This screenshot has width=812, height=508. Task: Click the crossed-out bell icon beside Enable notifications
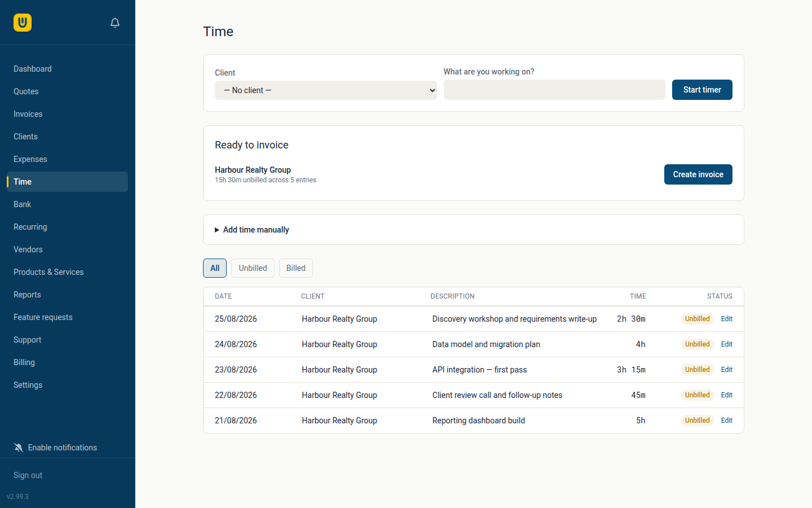coord(19,448)
